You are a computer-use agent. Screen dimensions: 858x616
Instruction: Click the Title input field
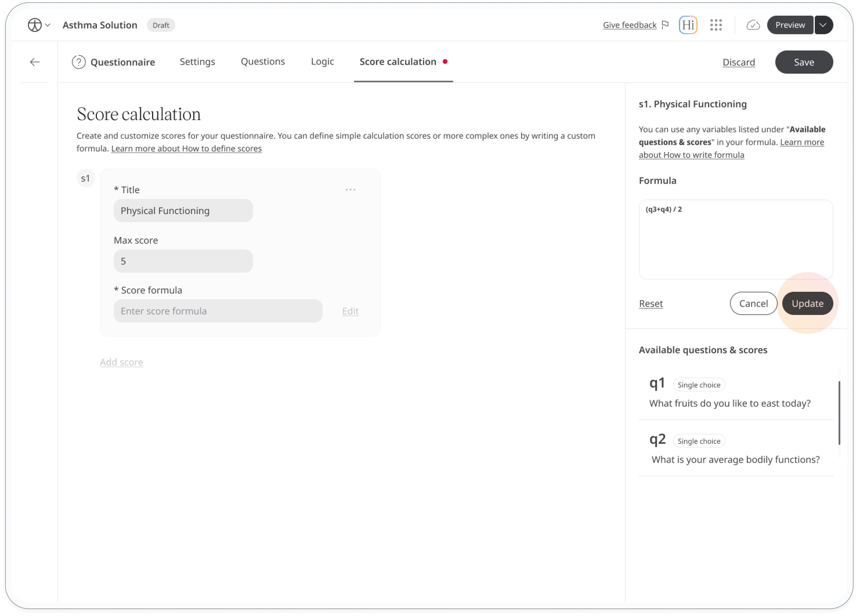(183, 211)
